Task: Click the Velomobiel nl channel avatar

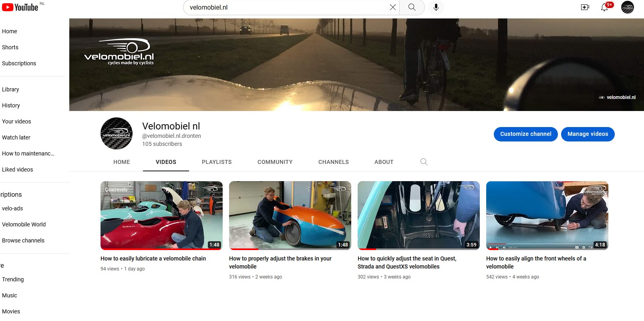Action: click(x=117, y=133)
